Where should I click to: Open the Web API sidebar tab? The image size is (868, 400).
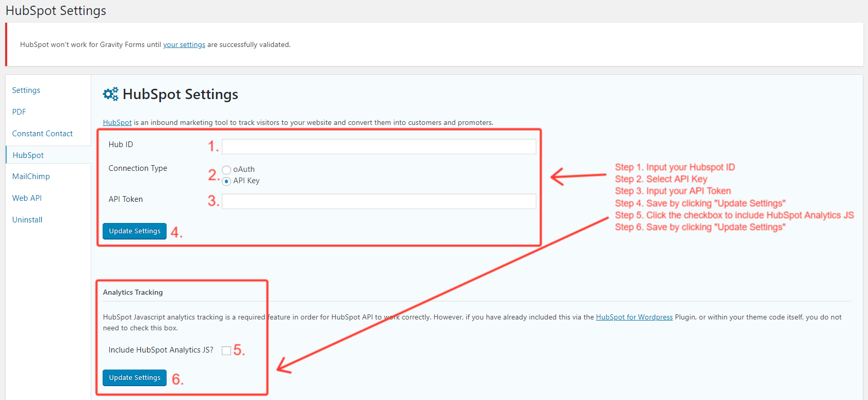[x=27, y=198]
